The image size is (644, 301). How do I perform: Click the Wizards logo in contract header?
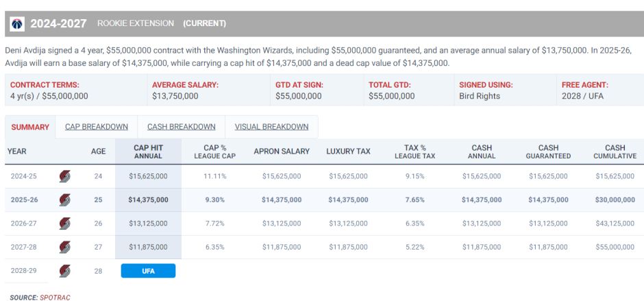(x=17, y=24)
